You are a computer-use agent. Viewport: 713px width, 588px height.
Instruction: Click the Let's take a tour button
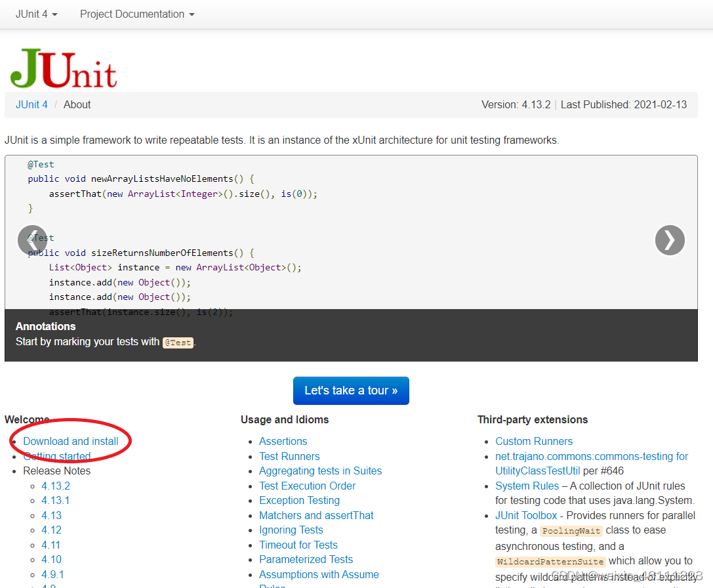[x=351, y=390]
